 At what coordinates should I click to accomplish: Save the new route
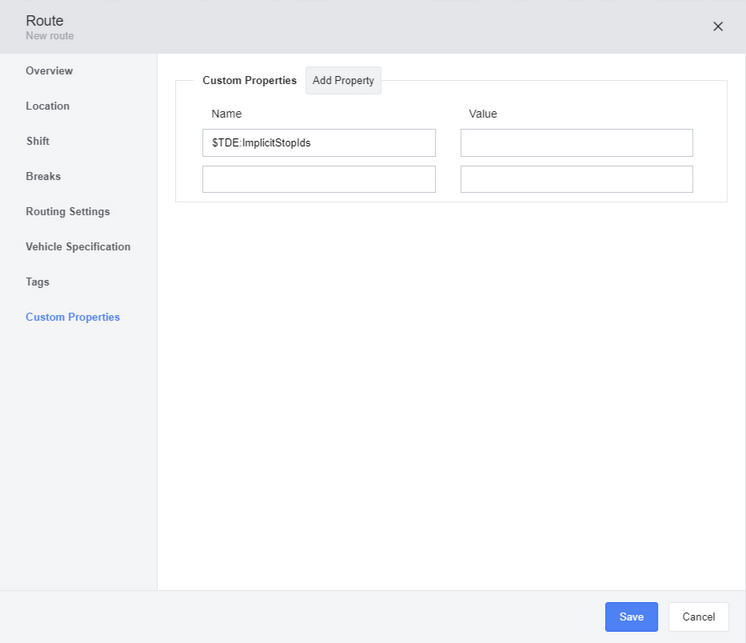[631, 617]
